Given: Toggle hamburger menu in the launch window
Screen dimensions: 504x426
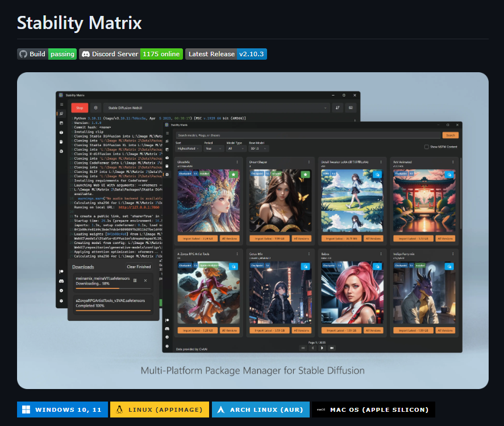Looking at the screenshot, I should coord(61,105).
